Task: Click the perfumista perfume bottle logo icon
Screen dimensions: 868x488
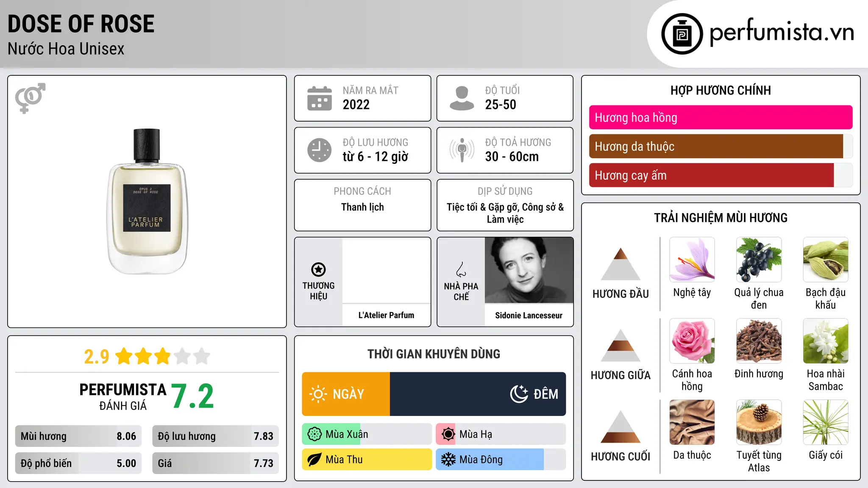Action: (x=682, y=34)
